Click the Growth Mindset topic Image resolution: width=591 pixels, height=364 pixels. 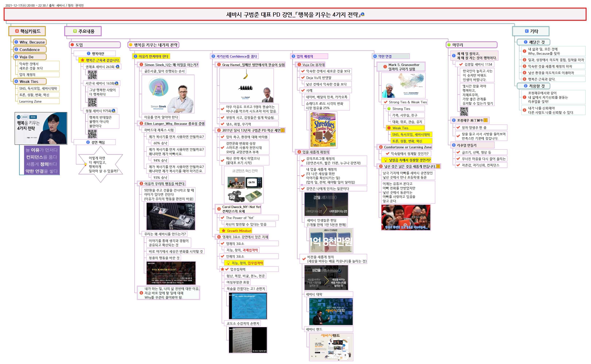(x=239, y=231)
